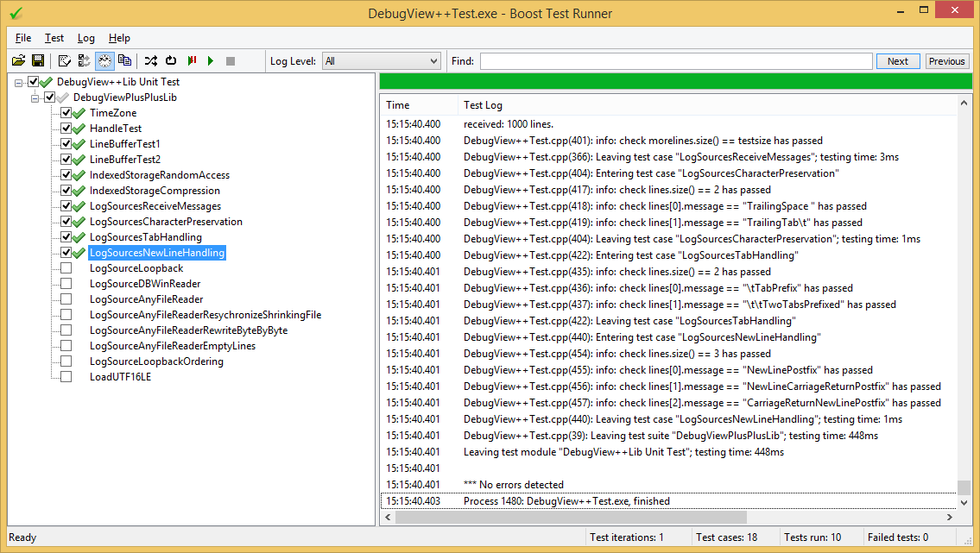
Task: Toggle the clock time display icon
Action: (104, 60)
